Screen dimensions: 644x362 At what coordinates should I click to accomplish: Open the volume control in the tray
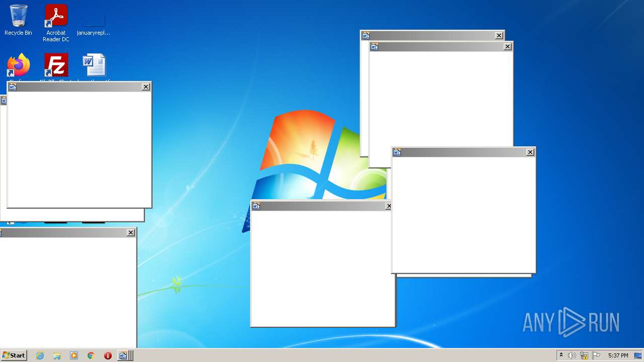pos(572,355)
